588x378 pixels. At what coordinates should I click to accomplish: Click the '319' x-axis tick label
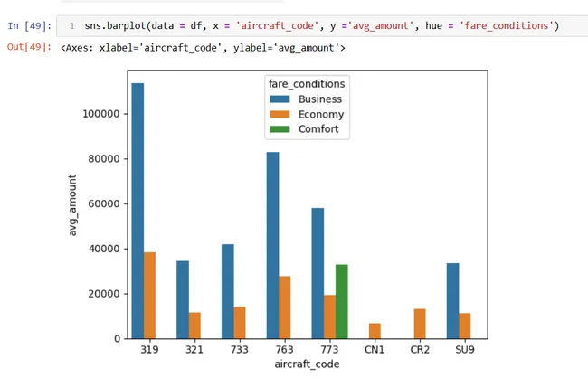149,349
